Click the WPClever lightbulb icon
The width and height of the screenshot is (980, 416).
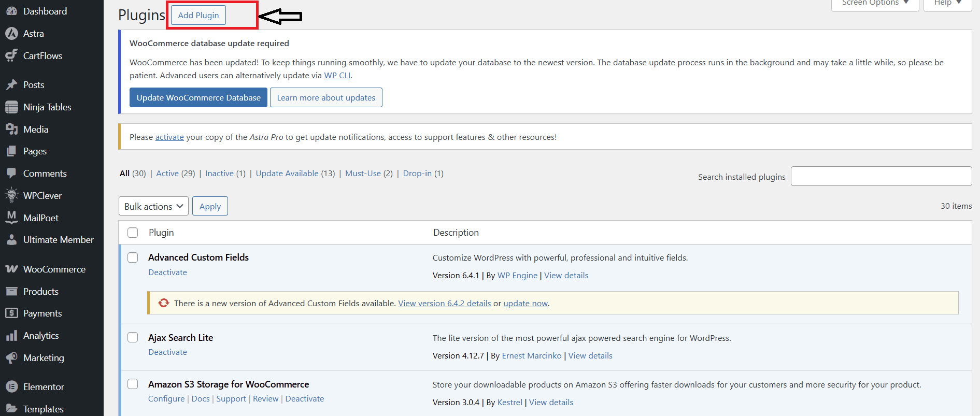pos(11,195)
